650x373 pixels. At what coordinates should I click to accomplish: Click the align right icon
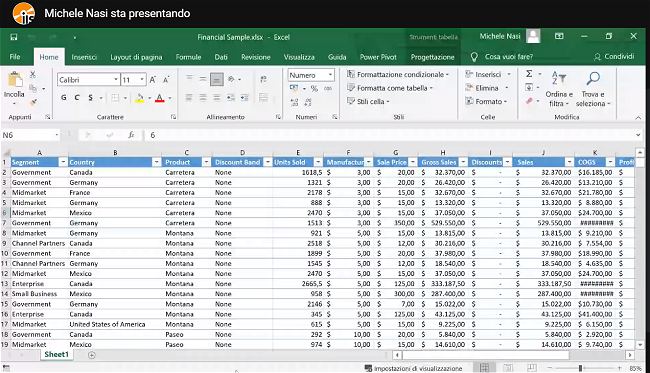(216, 98)
